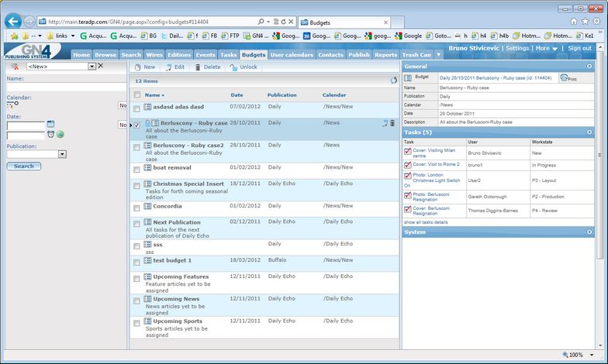Click the New toolbar button

tap(145, 67)
